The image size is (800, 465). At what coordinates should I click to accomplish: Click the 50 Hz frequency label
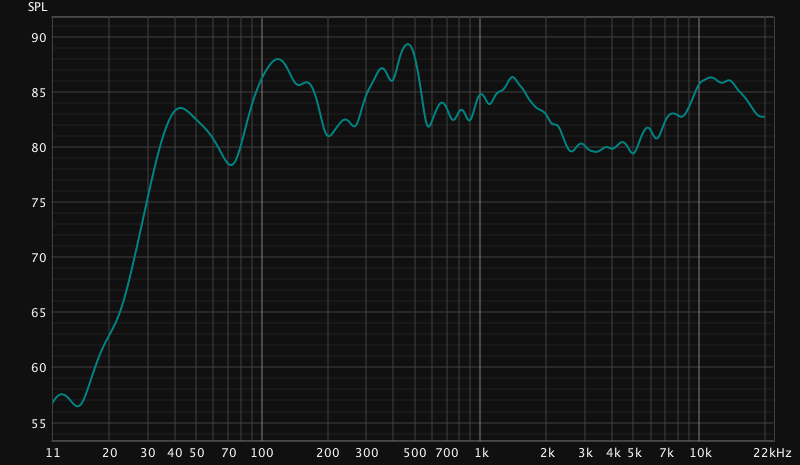pyautogui.click(x=197, y=453)
